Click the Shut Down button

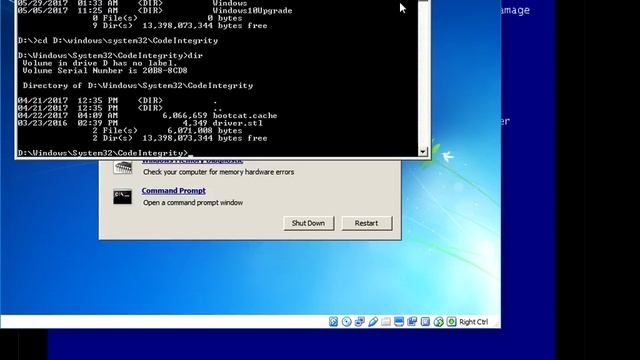click(x=309, y=223)
